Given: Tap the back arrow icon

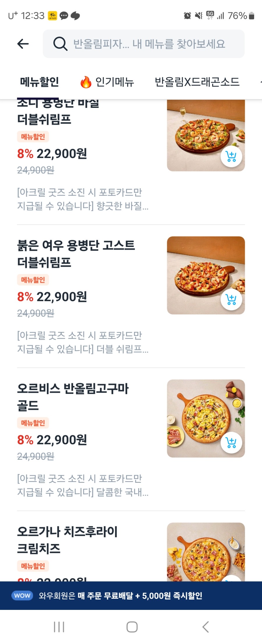Looking at the screenshot, I should point(23,44).
